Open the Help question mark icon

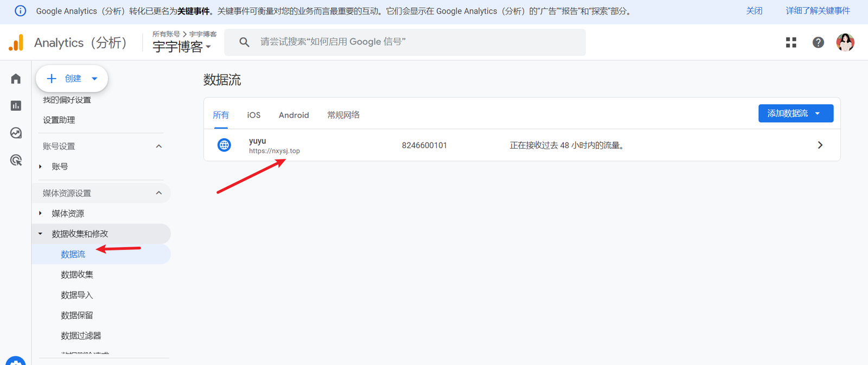click(x=818, y=42)
